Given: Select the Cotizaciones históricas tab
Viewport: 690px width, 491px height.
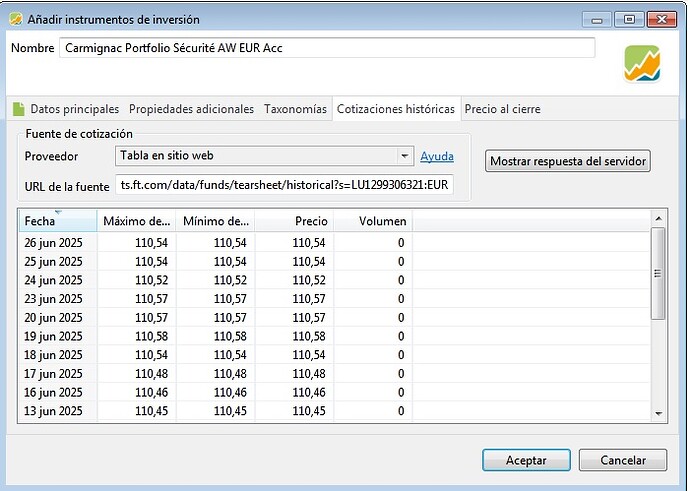Looking at the screenshot, I should click(396, 109).
